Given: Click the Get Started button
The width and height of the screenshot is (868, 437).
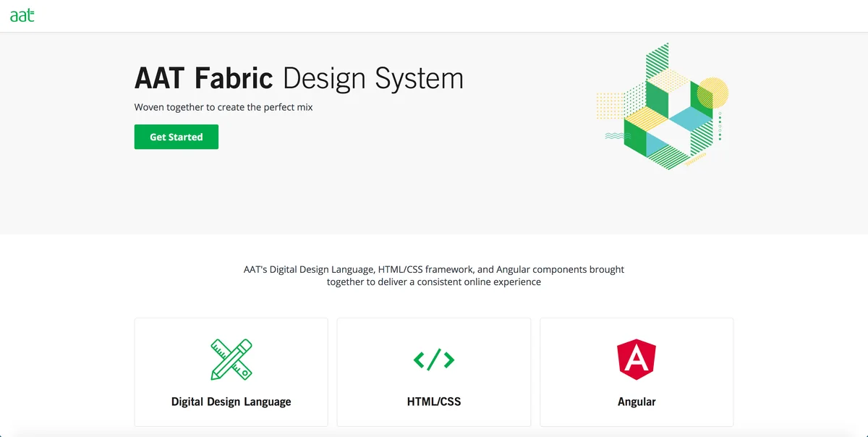Looking at the screenshot, I should [x=176, y=137].
